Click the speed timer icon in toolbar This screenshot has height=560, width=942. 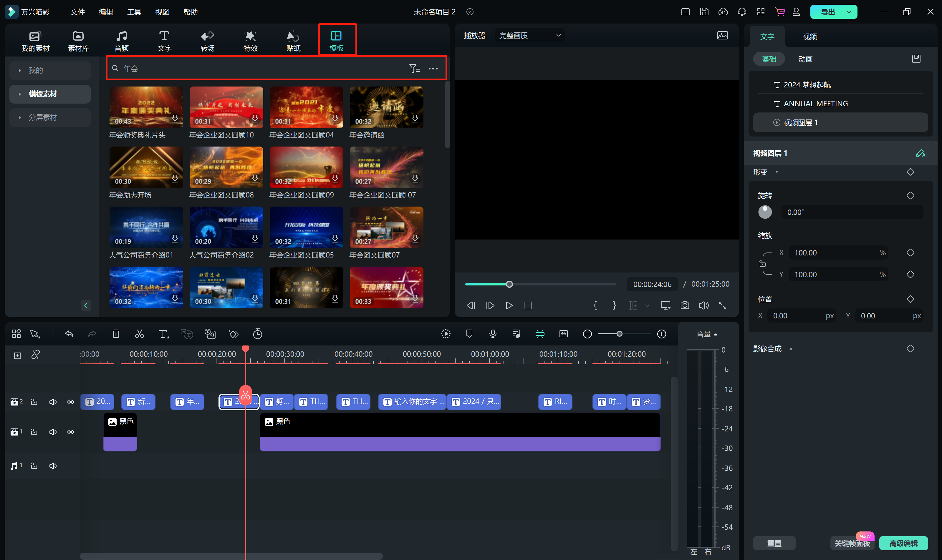click(257, 334)
